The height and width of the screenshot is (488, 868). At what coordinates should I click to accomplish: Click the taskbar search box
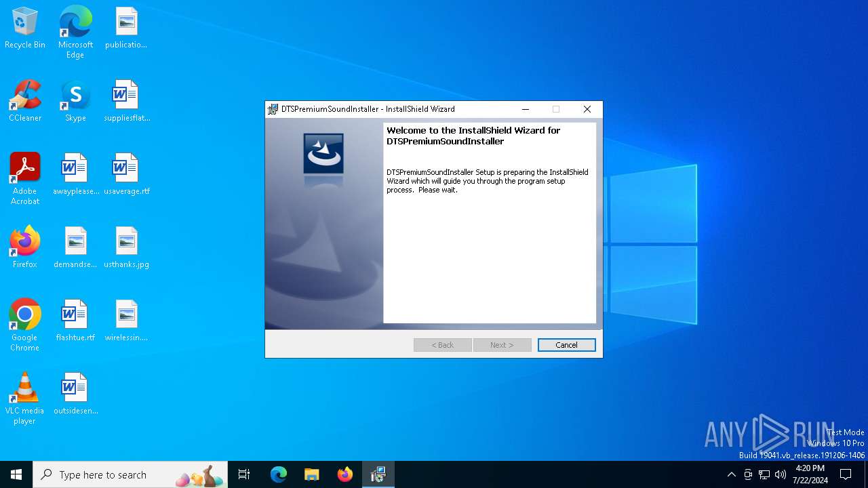point(130,474)
